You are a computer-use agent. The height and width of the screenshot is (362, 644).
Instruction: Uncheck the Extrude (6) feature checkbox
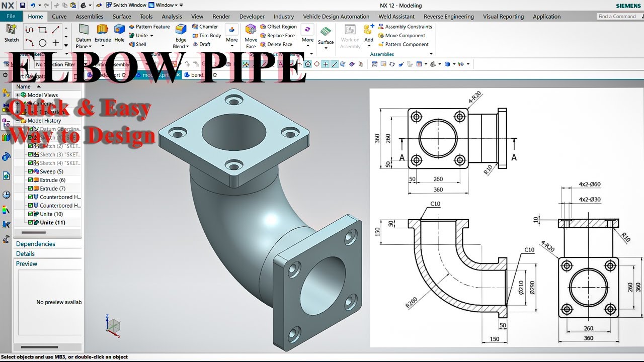point(31,180)
